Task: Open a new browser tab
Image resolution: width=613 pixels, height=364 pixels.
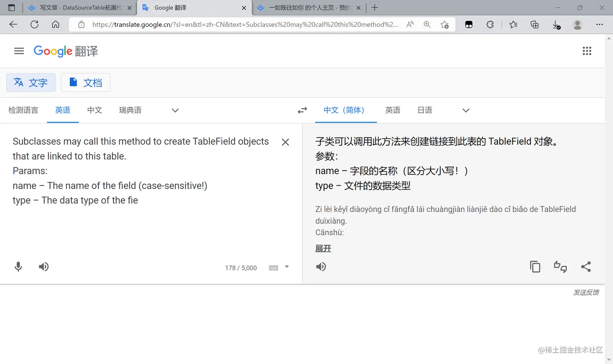Action: [375, 8]
